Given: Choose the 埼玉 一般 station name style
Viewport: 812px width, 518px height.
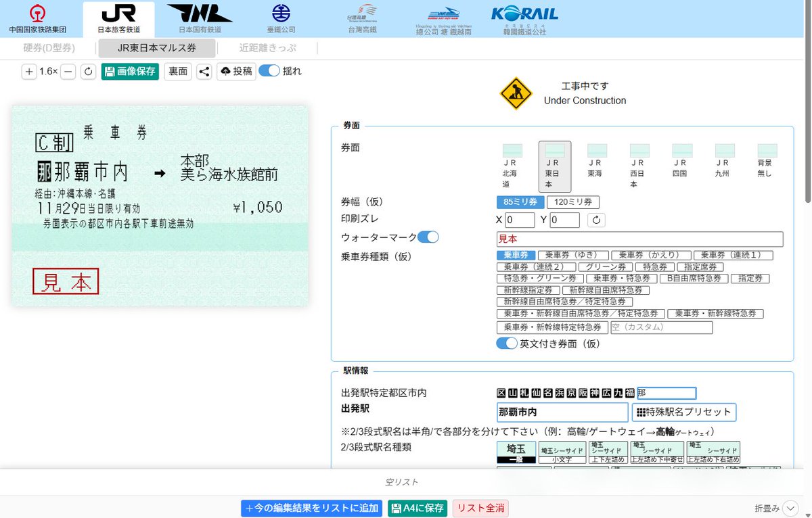Looking at the screenshot, I should [x=516, y=452].
